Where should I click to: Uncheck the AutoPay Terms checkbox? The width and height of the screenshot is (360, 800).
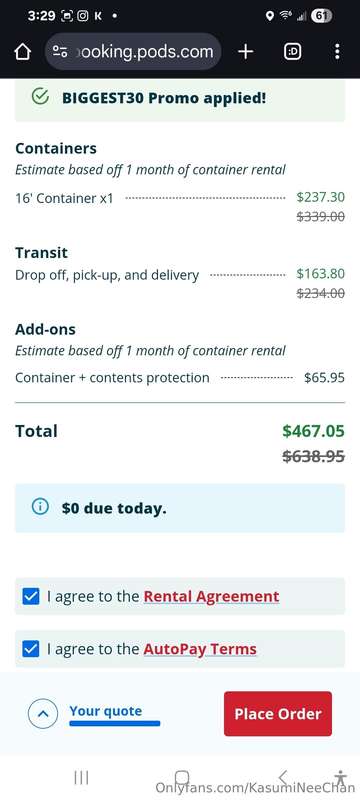point(31,649)
